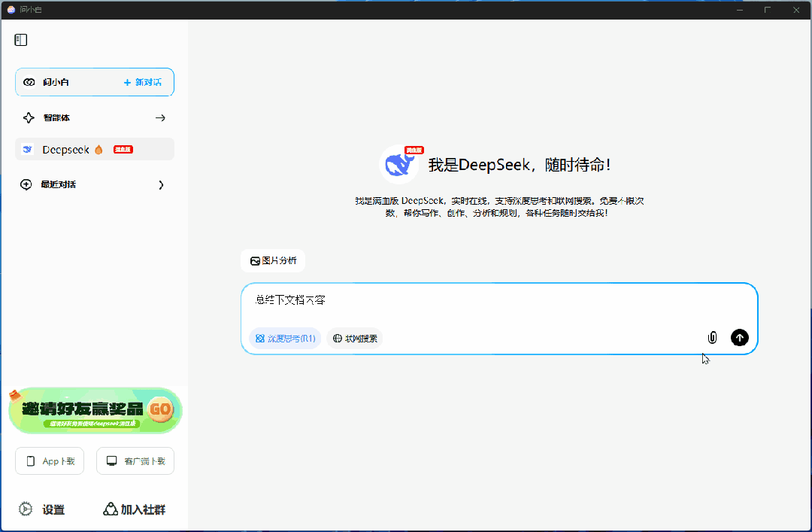The width and height of the screenshot is (812, 532).
Task: Click the 智能体 sparkle icon
Action: pos(29,117)
